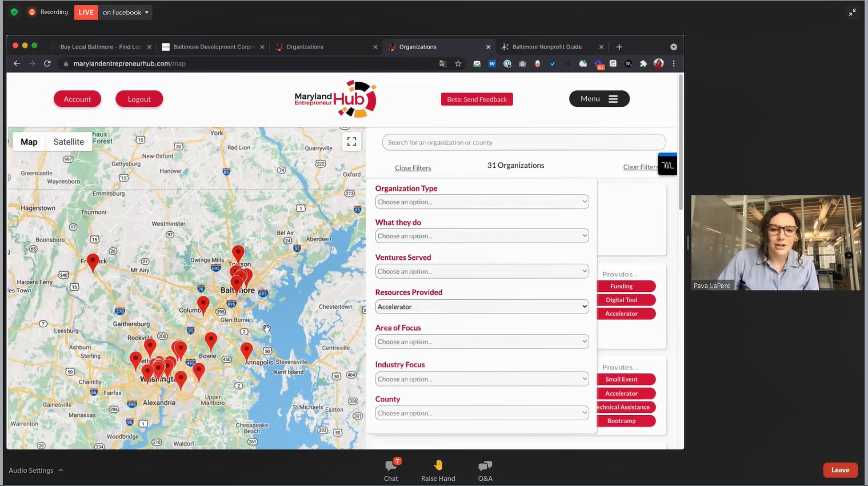868x486 pixels.
Task: Switch to Baltimore Nonprofit Guide tab
Action: pos(547,47)
